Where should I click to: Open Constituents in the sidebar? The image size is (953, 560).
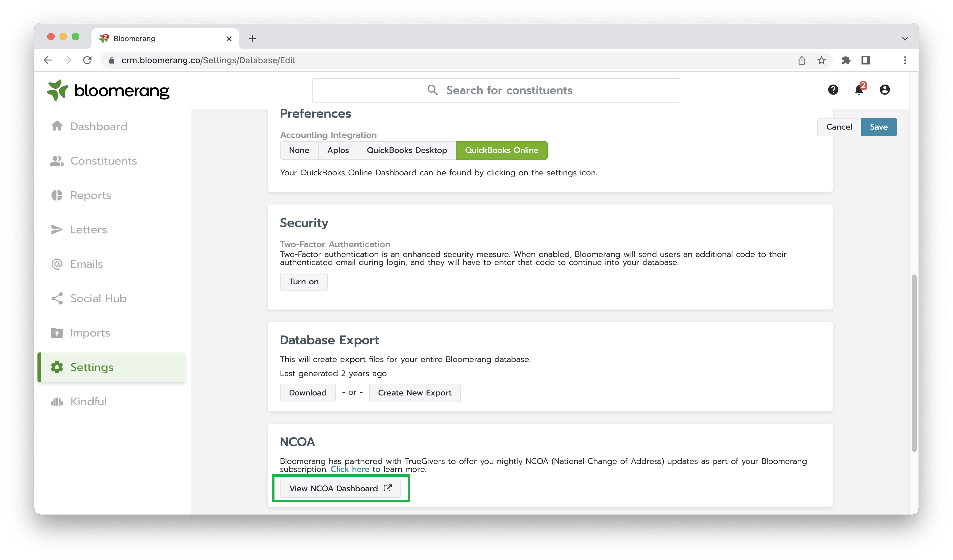pyautogui.click(x=103, y=161)
